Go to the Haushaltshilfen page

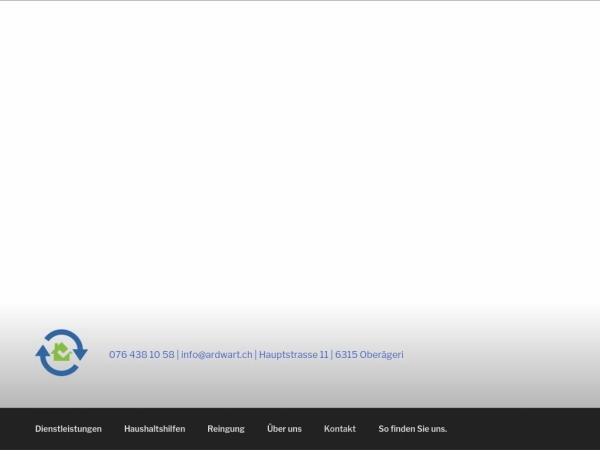154,429
